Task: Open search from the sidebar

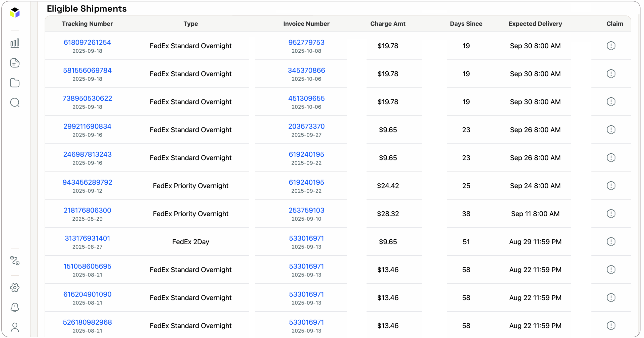Action: click(15, 103)
